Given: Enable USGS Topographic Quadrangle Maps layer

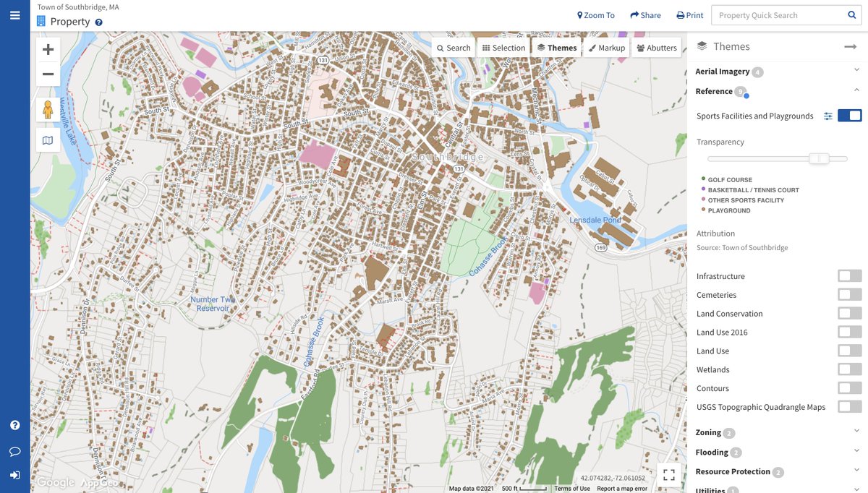Looking at the screenshot, I should [x=850, y=407].
